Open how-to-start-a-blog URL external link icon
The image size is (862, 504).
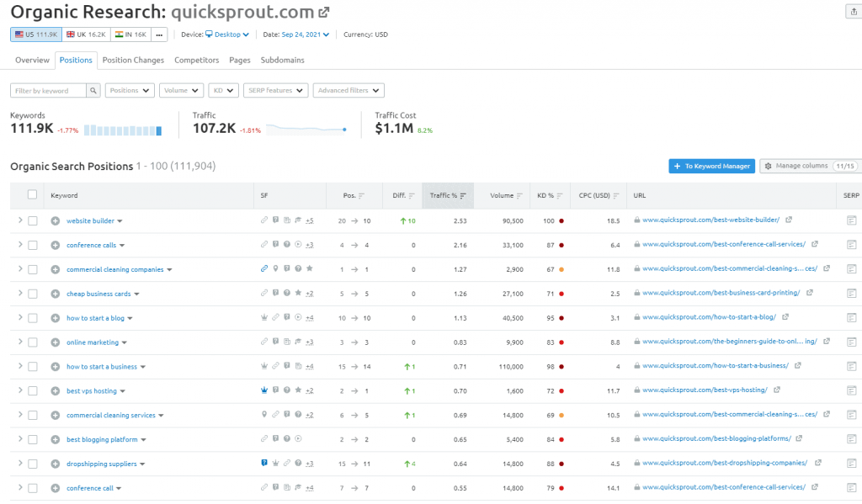click(x=785, y=317)
